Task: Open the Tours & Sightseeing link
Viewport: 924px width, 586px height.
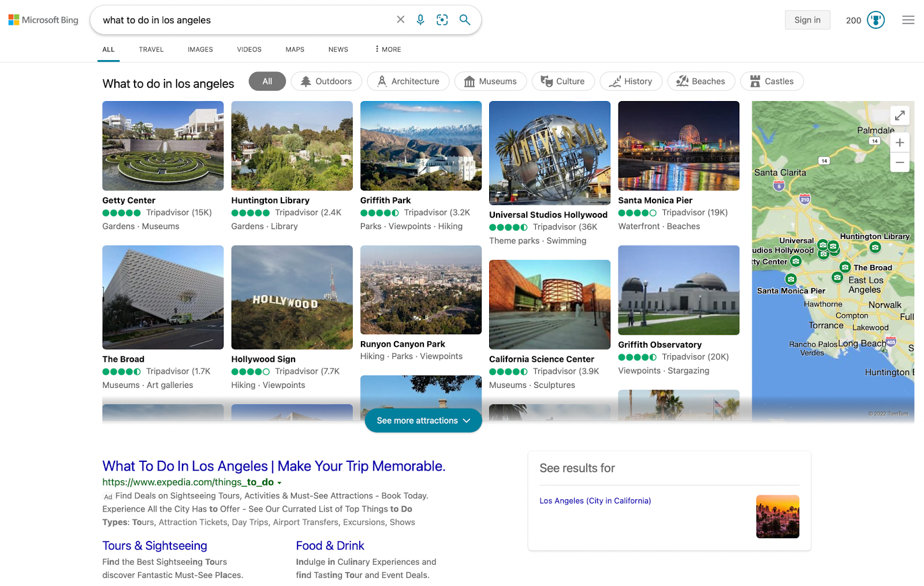Action: tap(155, 546)
